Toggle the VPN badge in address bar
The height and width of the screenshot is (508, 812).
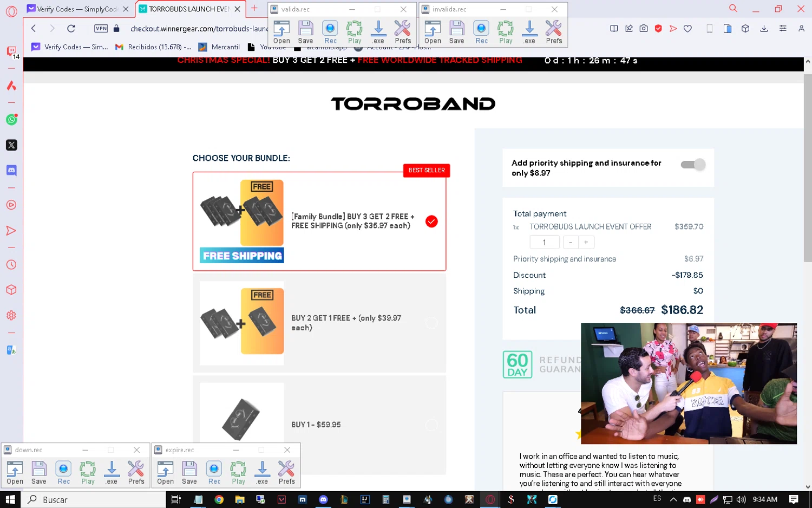101,28
